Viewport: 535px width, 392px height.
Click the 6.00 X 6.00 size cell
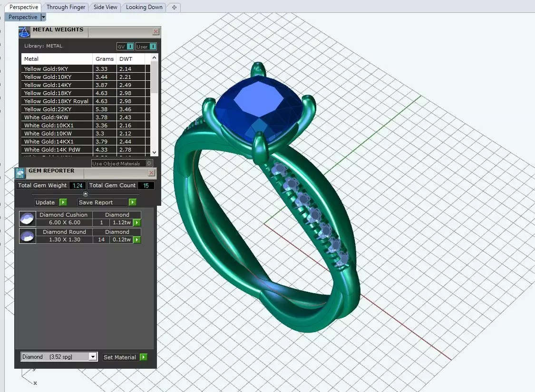coord(65,222)
